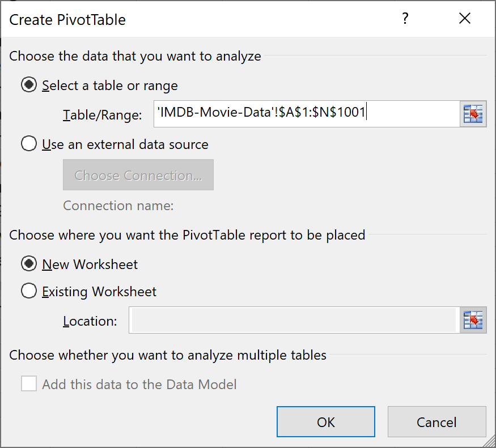Viewport: 496px width, 448px height.
Task: Dismiss dialog with the Cancel button
Action: pyautogui.click(x=437, y=422)
